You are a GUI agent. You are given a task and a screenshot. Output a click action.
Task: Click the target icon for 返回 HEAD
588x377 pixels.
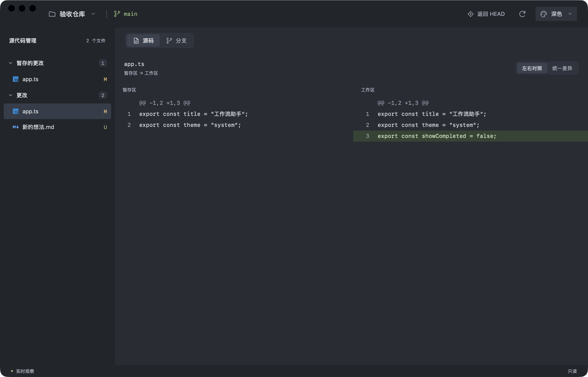click(x=470, y=14)
